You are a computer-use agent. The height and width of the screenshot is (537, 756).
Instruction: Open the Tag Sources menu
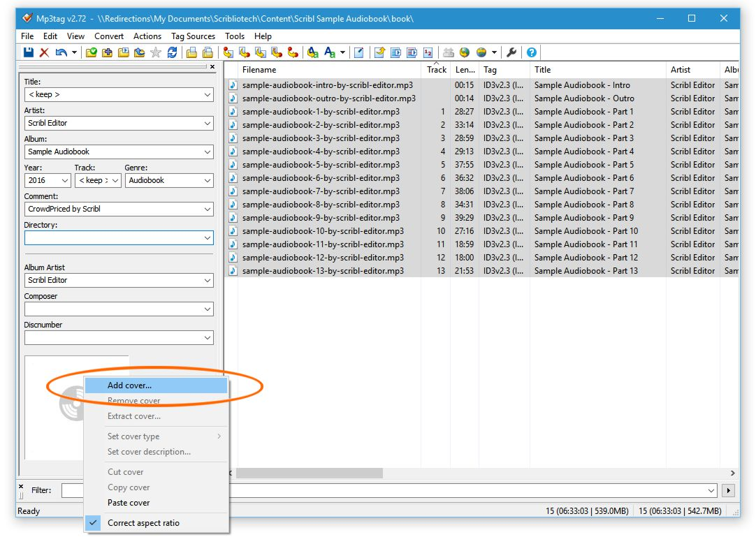[x=193, y=36]
